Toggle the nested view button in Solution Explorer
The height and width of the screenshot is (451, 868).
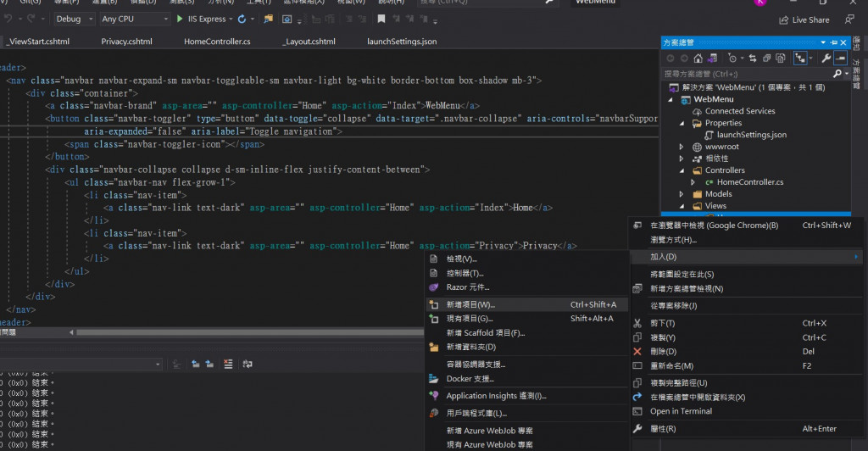800,58
